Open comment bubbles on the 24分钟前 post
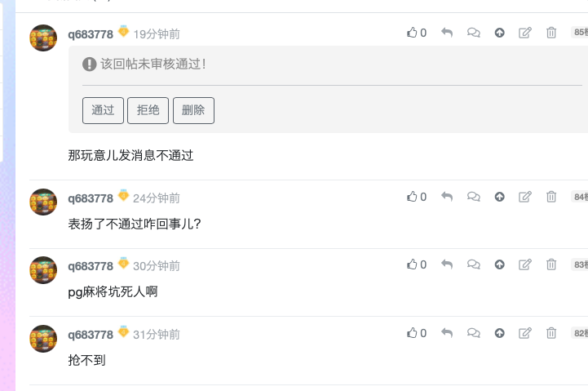588x391 pixels. click(x=473, y=197)
